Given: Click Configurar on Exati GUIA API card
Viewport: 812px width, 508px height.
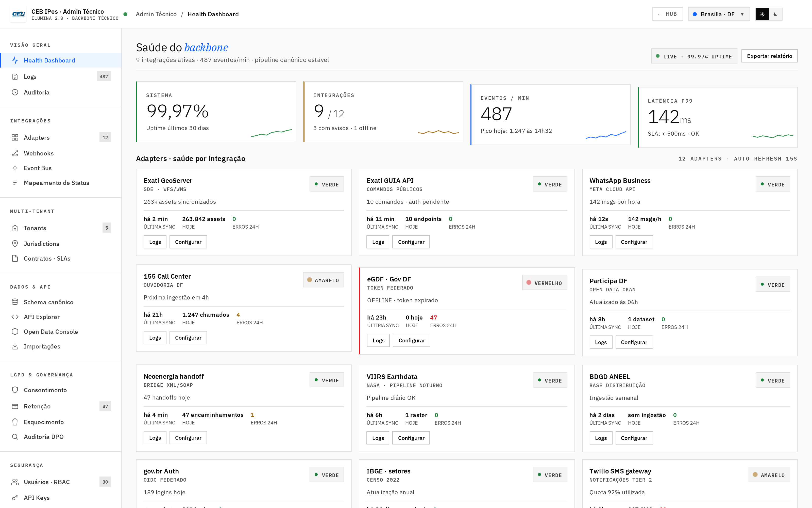Looking at the screenshot, I should 411,242.
